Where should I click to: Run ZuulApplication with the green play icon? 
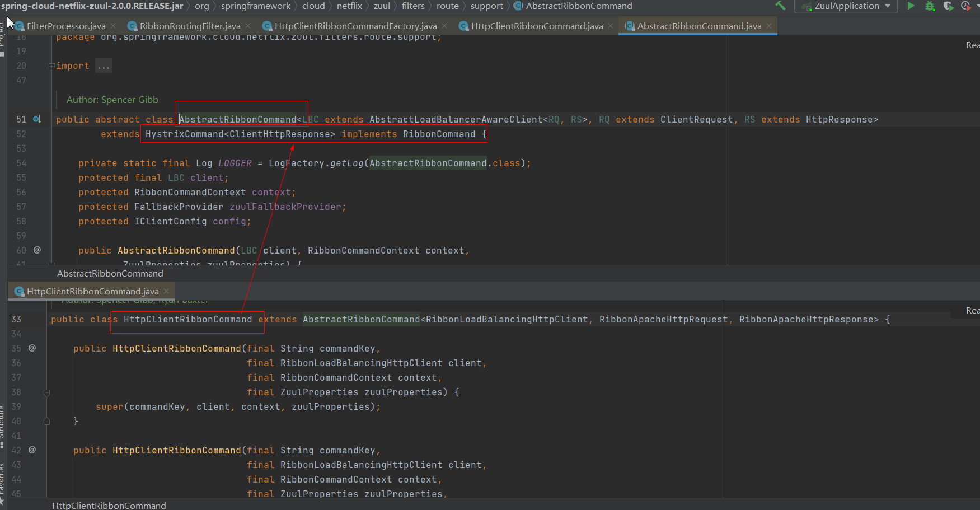tap(911, 6)
